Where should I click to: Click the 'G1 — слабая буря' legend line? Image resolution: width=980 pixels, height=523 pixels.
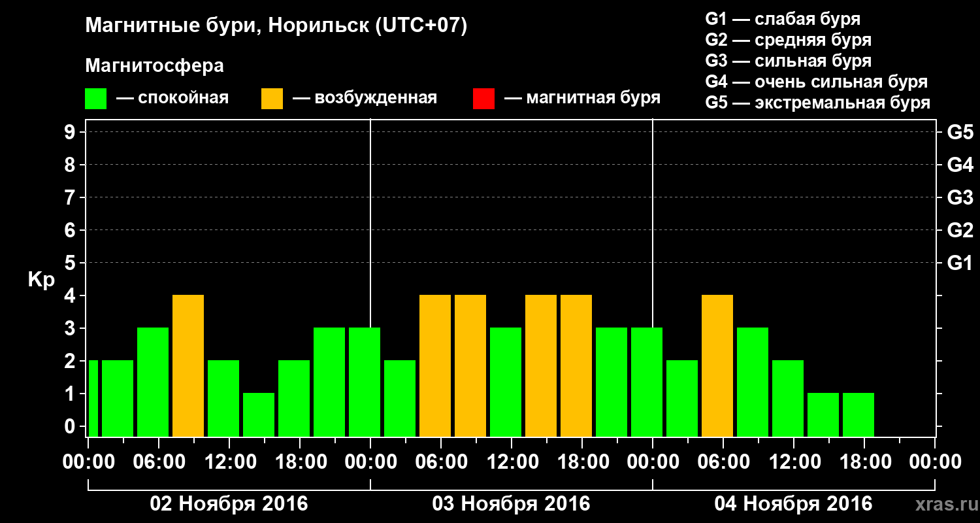point(783,19)
